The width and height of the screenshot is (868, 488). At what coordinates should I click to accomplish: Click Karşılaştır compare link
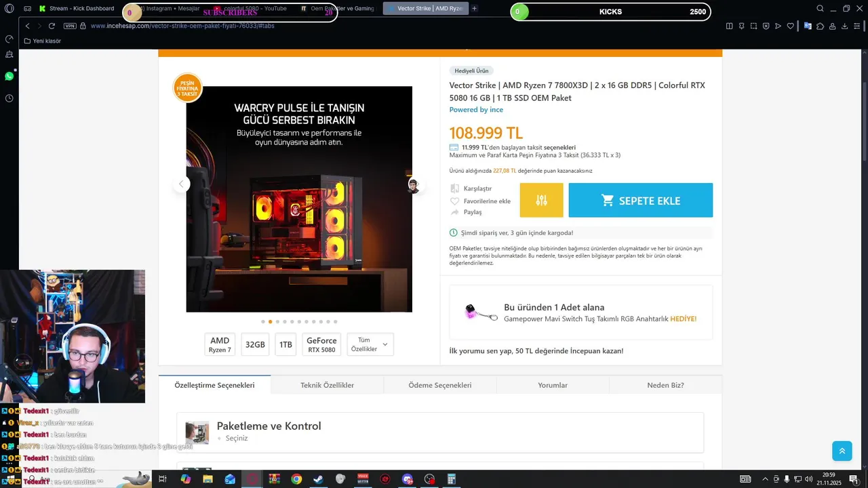tap(471, 188)
